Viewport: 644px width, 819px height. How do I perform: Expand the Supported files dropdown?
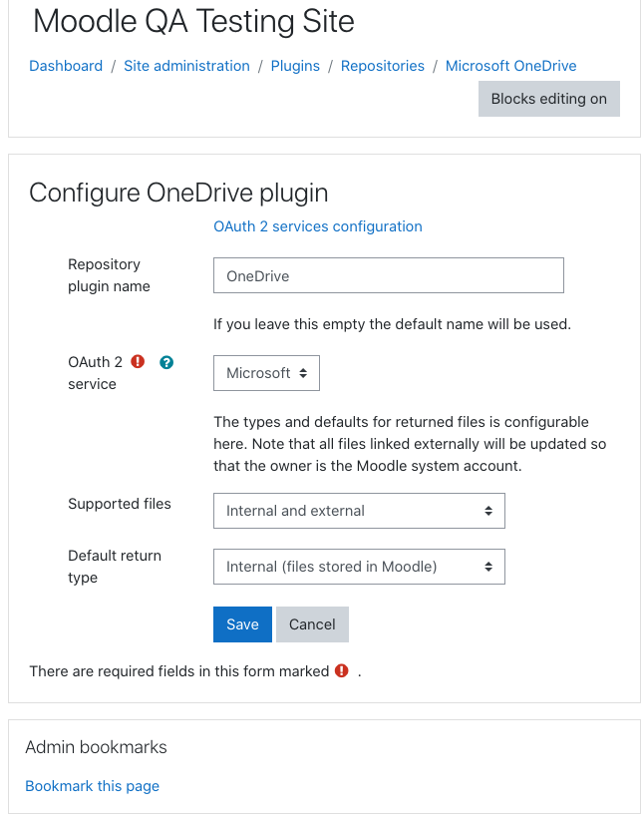click(359, 511)
